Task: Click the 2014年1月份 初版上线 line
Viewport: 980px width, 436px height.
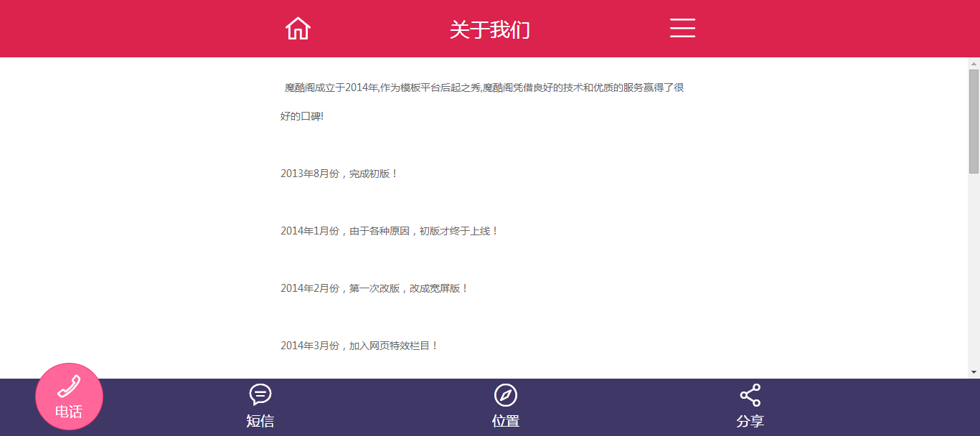Action: [390, 231]
